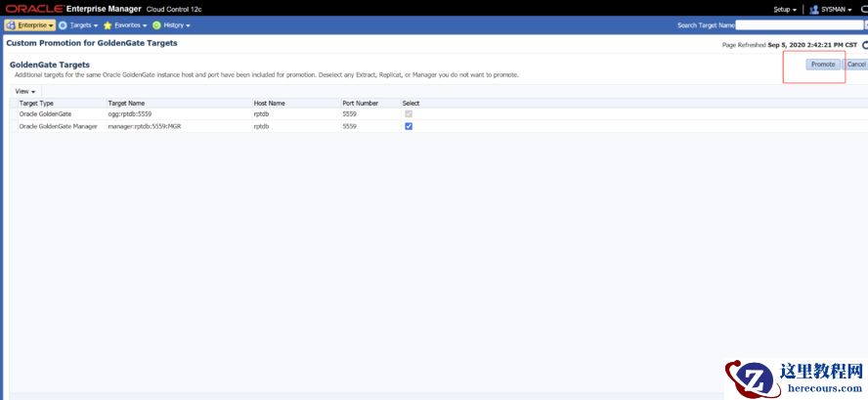Open the Targets menu

click(78, 25)
